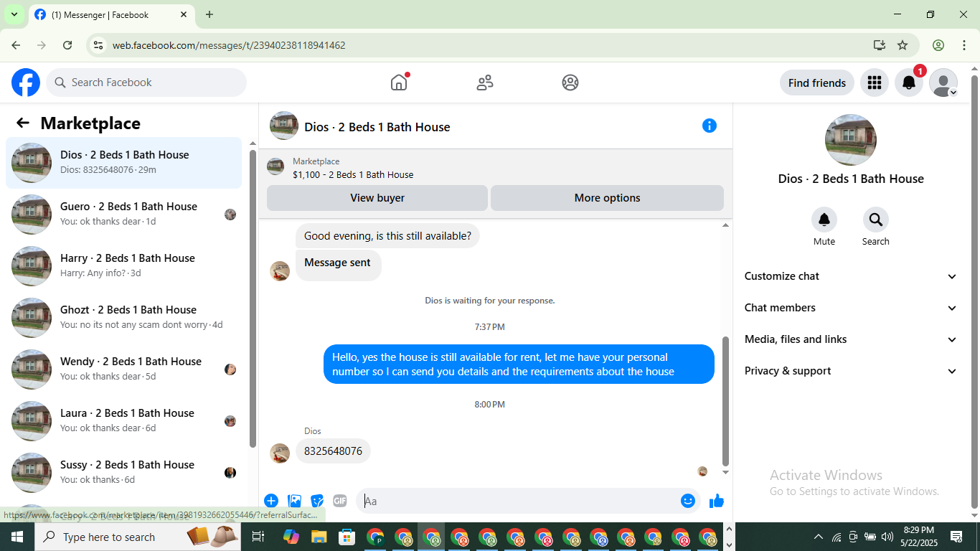980x551 pixels.
Task: Open the Guero conversation
Action: click(x=124, y=215)
